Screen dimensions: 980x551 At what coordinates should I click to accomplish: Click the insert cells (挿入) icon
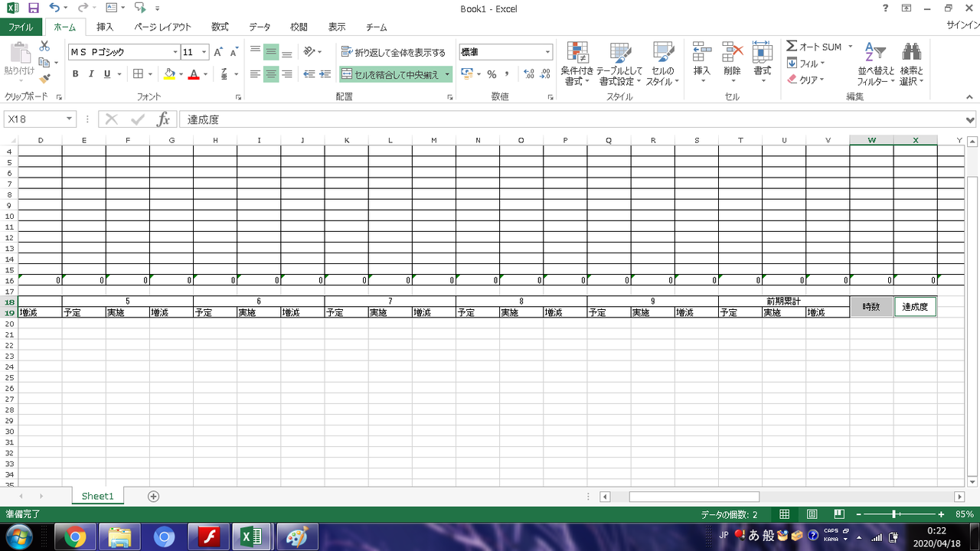click(702, 52)
